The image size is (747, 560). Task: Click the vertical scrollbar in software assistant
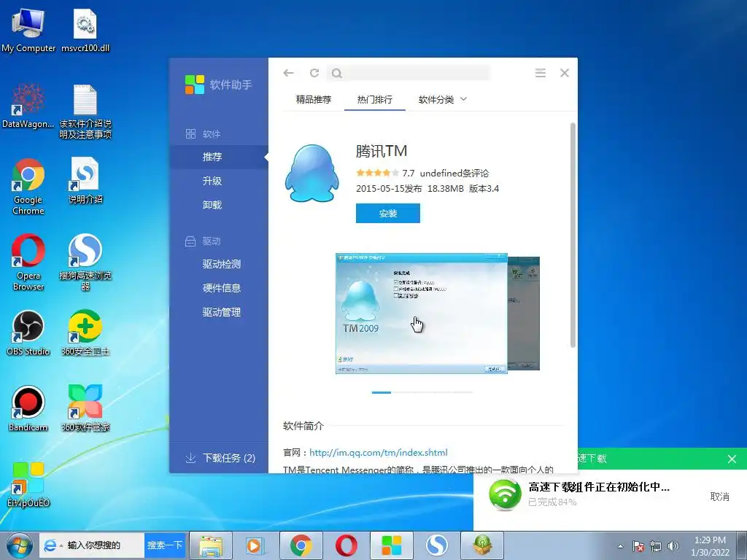(573, 236)
